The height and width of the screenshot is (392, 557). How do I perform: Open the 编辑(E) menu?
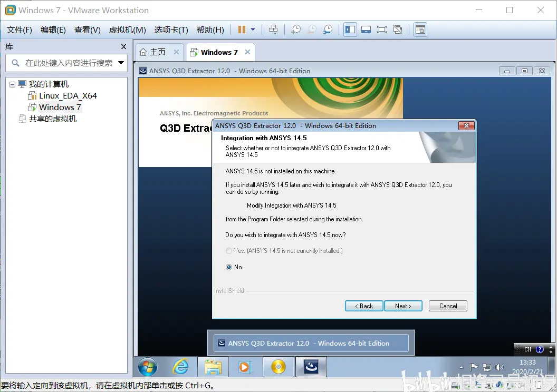point(53,30)
